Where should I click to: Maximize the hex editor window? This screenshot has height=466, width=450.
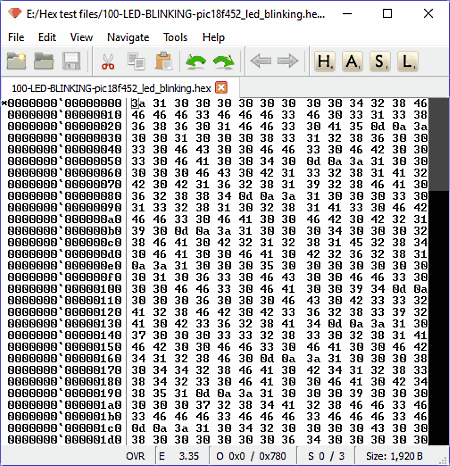pyautogui.click(x=387, y=14)
